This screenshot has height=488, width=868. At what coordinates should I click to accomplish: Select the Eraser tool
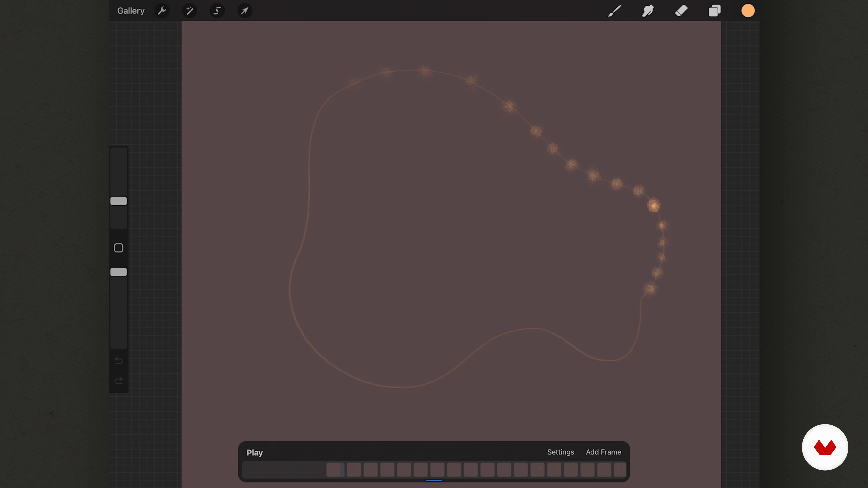pos(681,11)
